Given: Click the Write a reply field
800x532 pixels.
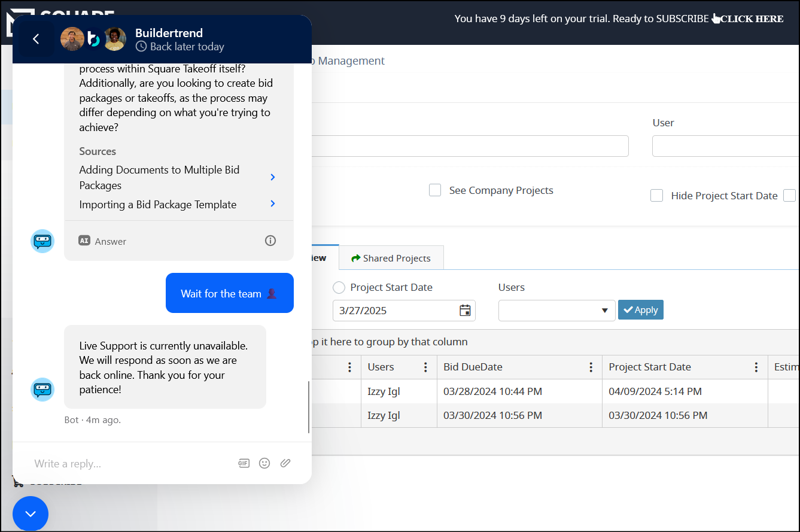Looking at the screenshot, I should (132, 463).
